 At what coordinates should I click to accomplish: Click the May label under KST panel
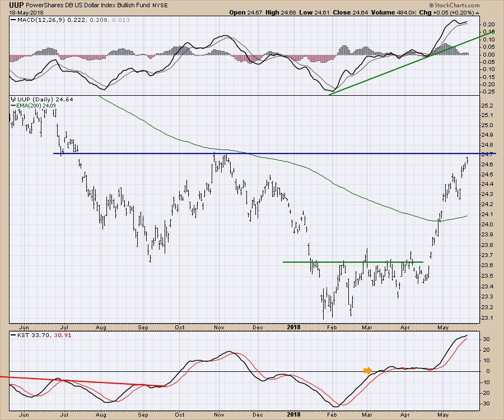coord(443,415)
